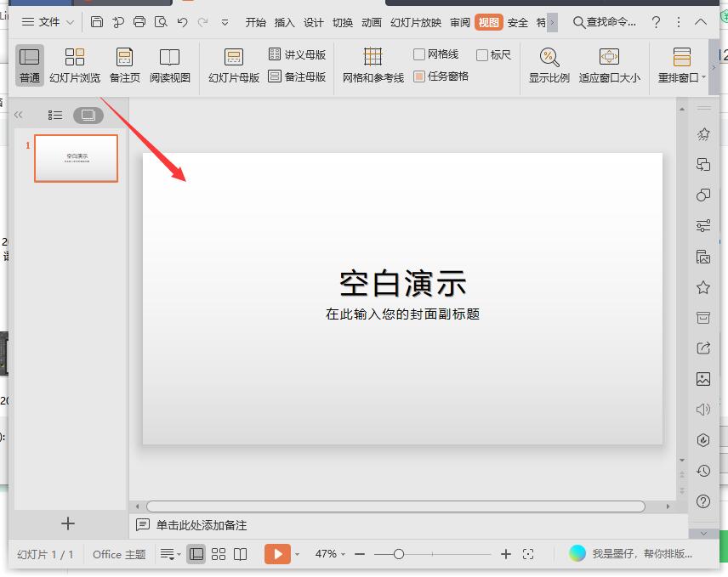Open 网格和参考线 settings
The height and width of the screenshot is (577, 728).
point(373,65)
